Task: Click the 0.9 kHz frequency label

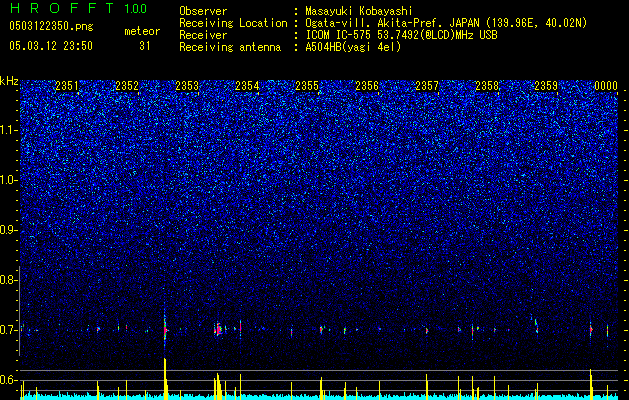Action: click(x=8, y=230)
